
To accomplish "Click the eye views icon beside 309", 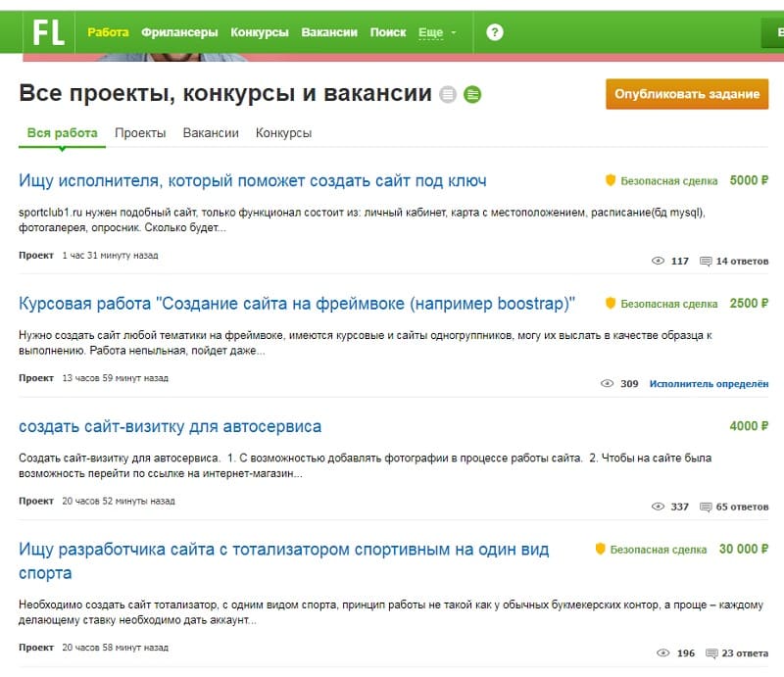I will pyautogui.click(x=607, y=383).
